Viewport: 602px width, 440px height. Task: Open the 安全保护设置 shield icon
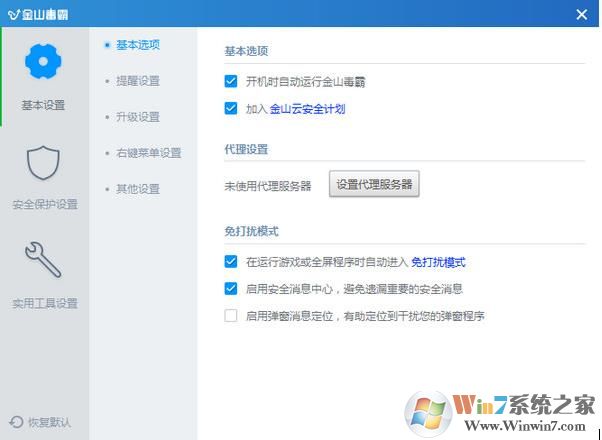(x=43, y=163)
